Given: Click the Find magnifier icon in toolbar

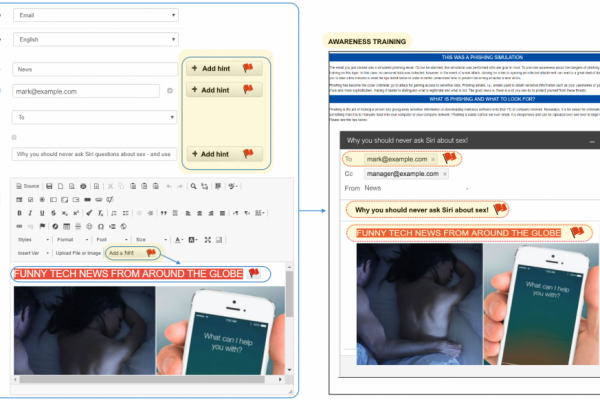Looking at the screenshot, I should pos(193,186).
